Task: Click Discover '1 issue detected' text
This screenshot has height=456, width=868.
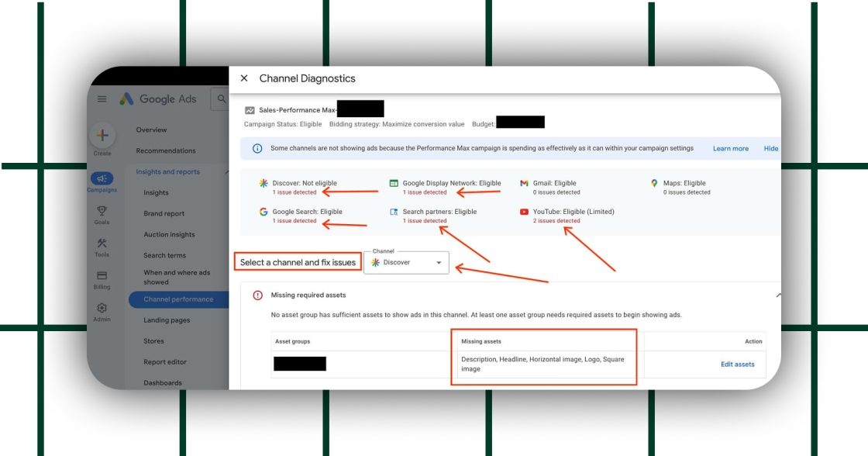Action: pyautogui.click(x=294, y=192)
